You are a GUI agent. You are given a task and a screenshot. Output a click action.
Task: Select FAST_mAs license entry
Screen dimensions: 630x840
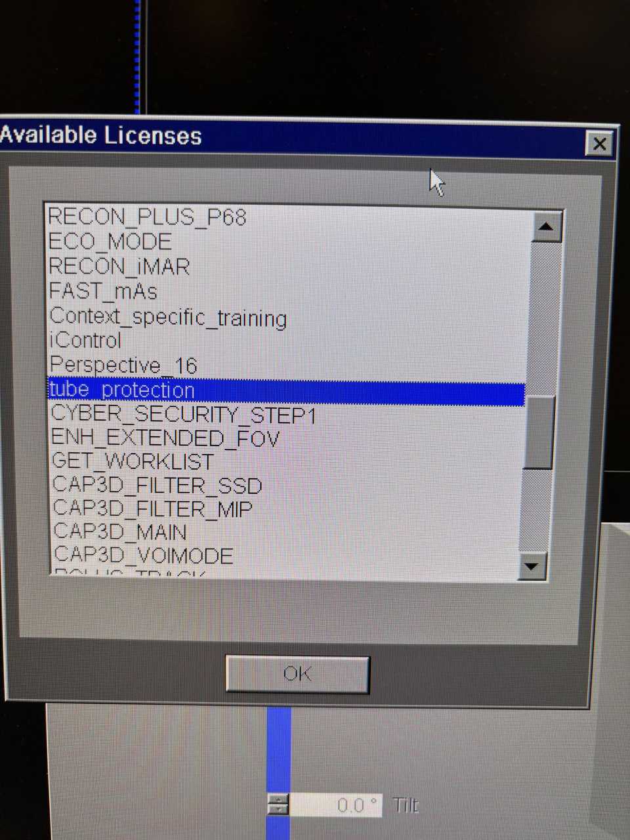pos(103,291)
